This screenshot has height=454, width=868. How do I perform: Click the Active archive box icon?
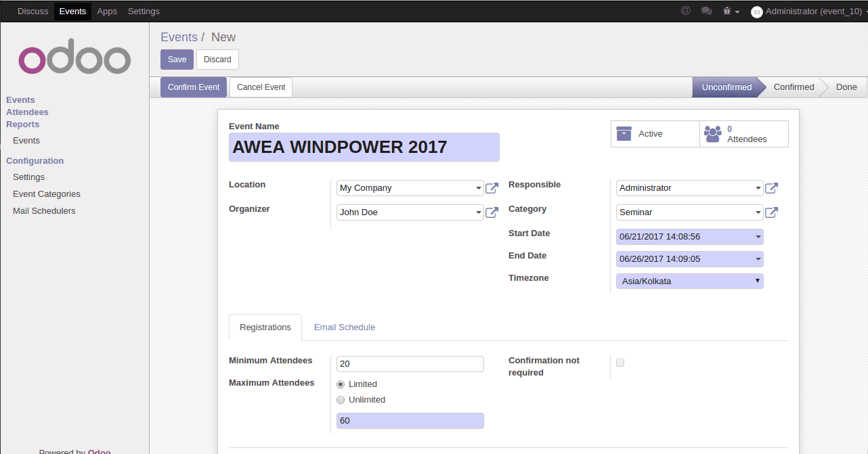click(x=624, y=133)
